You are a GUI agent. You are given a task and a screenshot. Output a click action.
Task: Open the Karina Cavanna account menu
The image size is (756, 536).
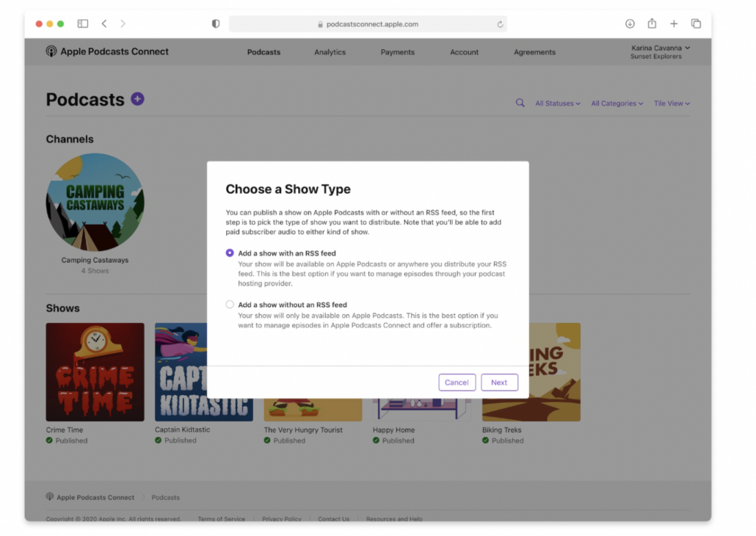tap(660, 51)
